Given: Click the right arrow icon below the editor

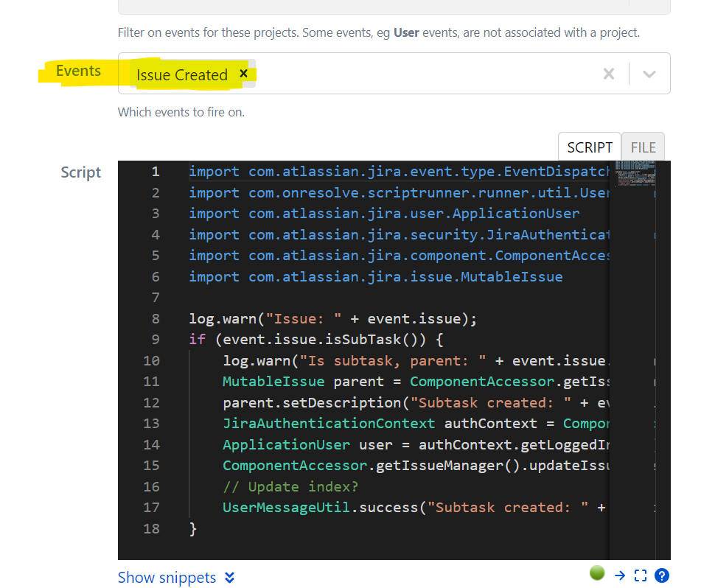Looking at the screenshot, I should click(620, 575).
